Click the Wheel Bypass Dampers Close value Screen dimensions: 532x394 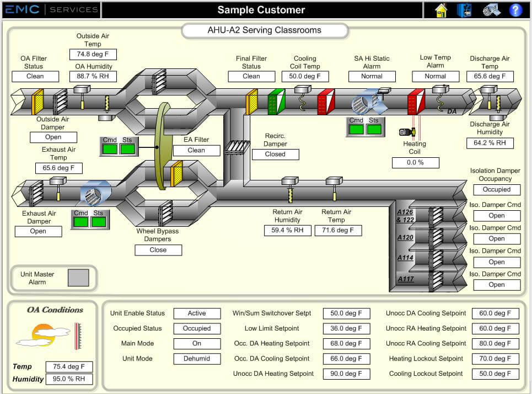[158, 250]
